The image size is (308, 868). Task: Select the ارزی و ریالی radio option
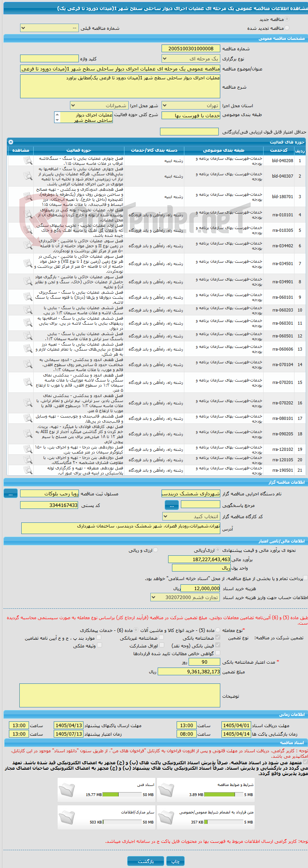(155, 550)
